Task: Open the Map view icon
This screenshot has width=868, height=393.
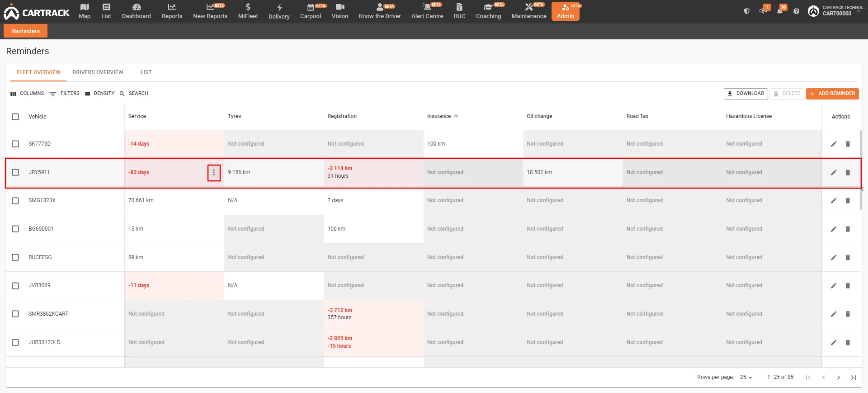Action: 85,7
